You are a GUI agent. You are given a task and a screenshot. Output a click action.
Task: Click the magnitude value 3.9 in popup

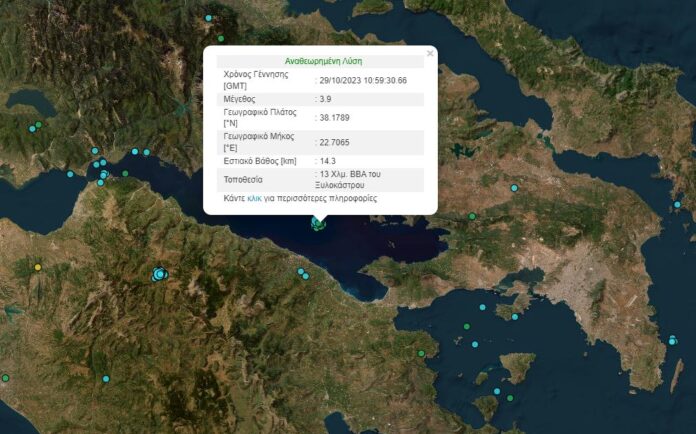point(325,99)
